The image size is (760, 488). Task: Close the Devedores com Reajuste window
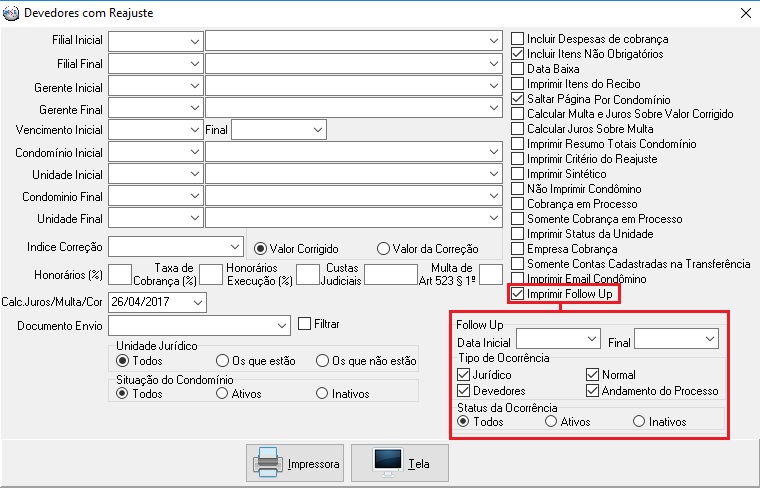[x=744, y=13]
